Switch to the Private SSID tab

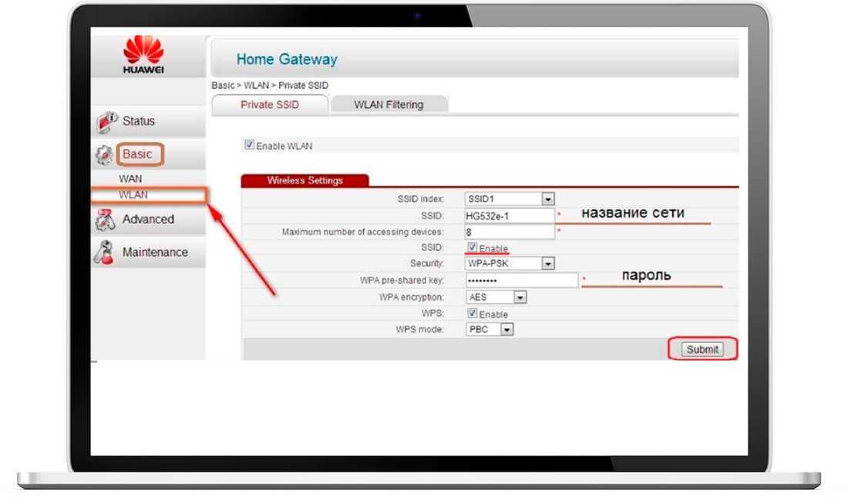click(270, 104)
